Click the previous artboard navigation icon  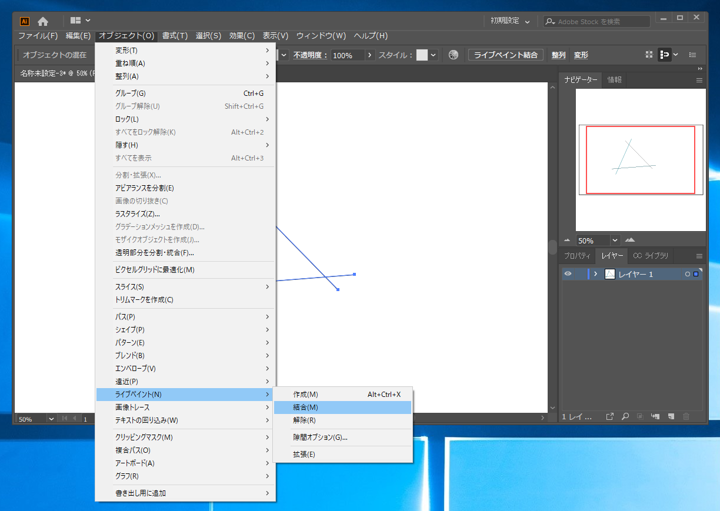click(x=74, y=418)
